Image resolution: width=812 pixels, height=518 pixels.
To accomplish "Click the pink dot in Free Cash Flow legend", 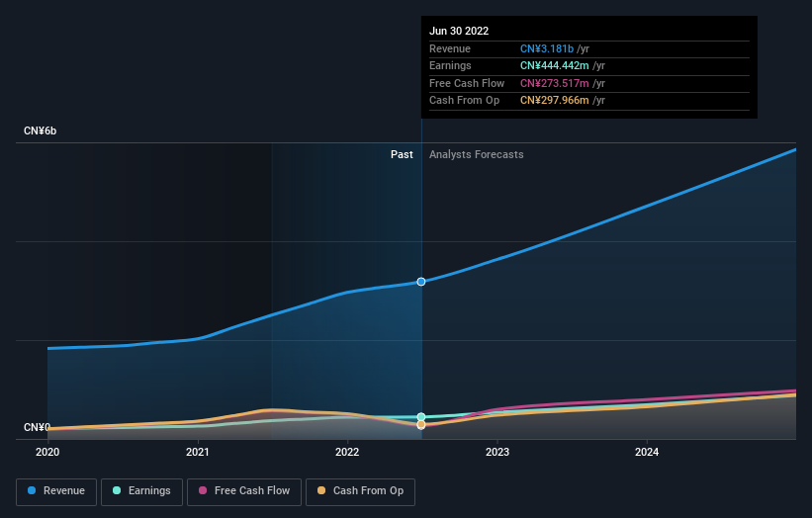I will point(203,490).
